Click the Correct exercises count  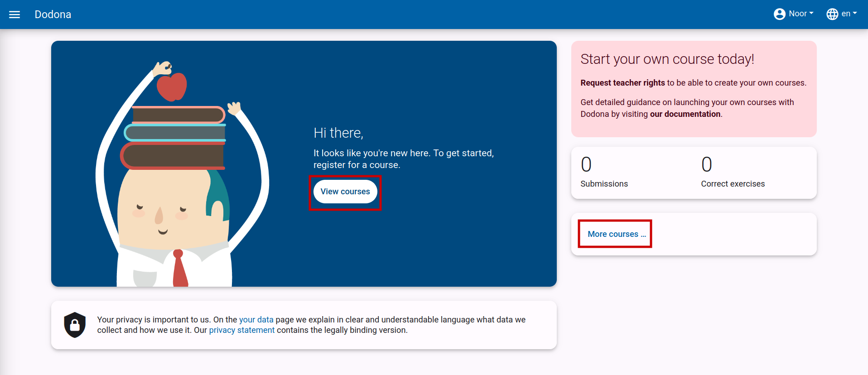(x=707, y=164)
